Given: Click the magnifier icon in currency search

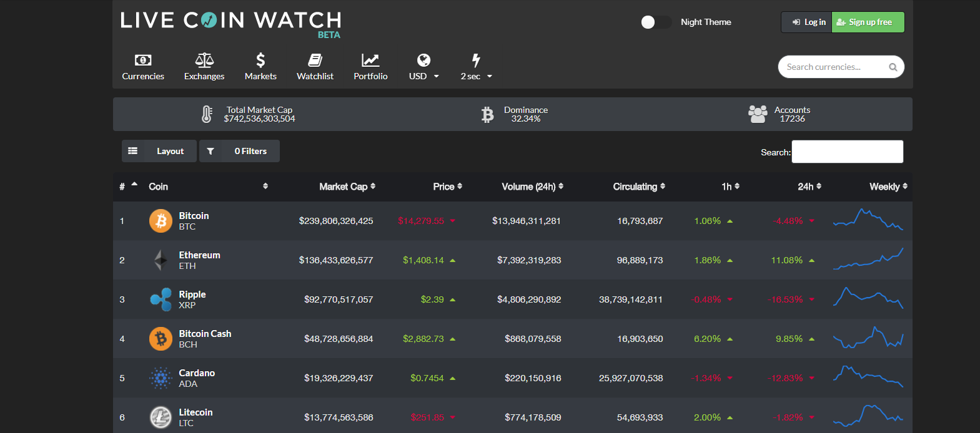Looking at the screenshot, I should pos(893,67).
